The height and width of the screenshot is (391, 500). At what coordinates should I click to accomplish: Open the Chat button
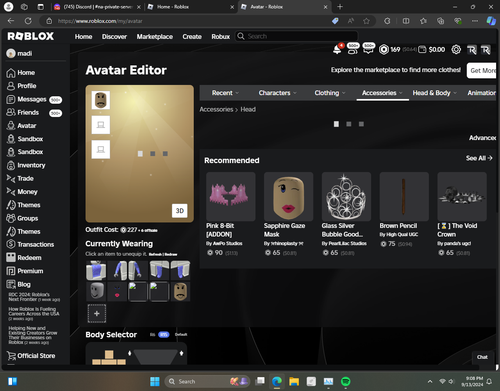[482, 357]
